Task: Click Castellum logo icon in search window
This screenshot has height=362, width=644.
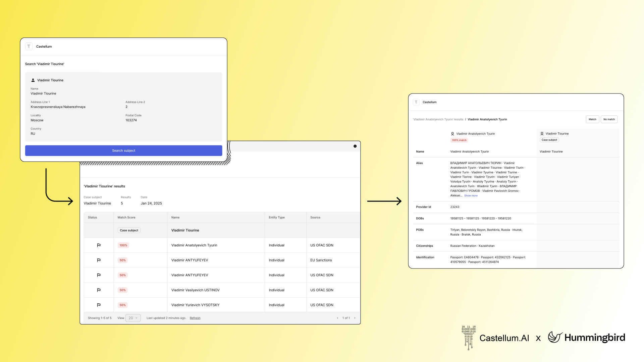Action: (29, 47)
